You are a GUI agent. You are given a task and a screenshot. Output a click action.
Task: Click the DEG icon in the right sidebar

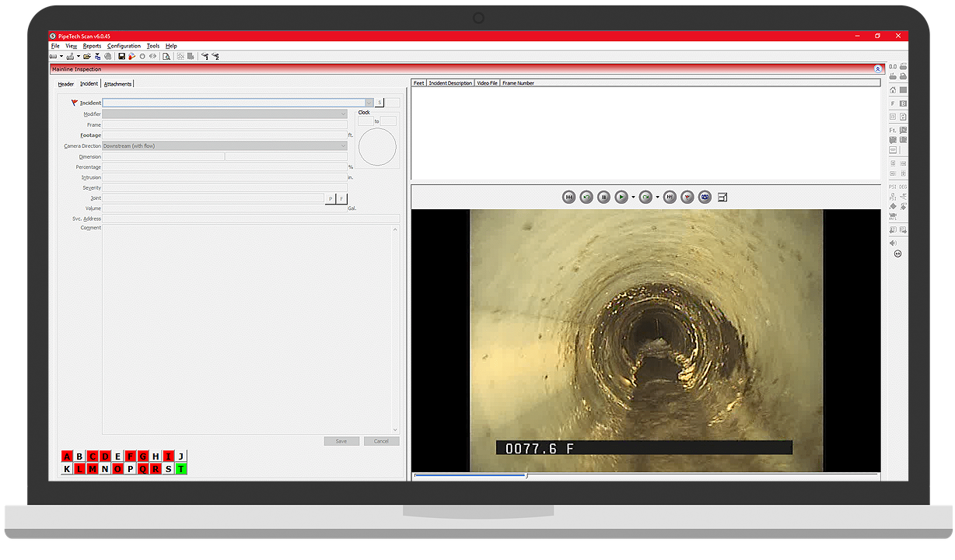[x=903, y=187]
